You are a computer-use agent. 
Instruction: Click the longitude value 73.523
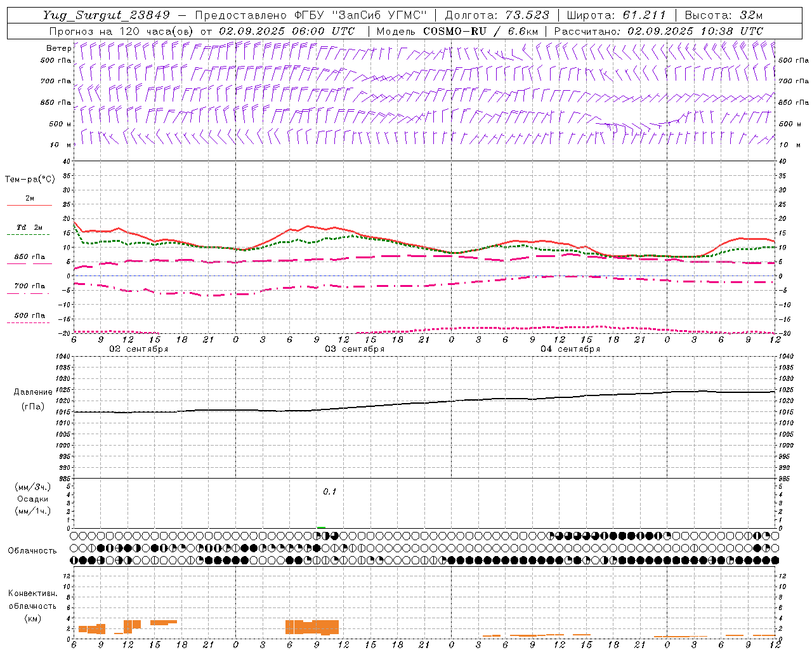coord(527,15)
